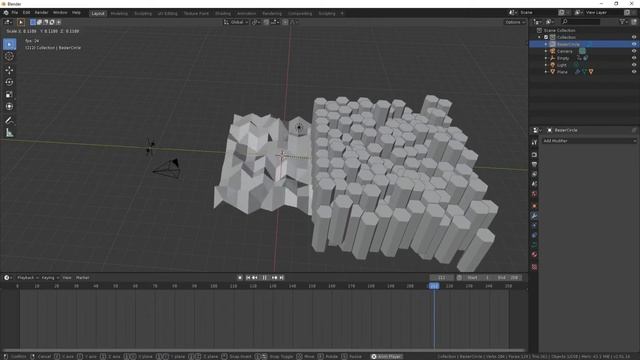The width and height of the screenshot is (640, 360).
Task: Click the new scene icon beside Scene
Action: click(x=562, y=13)
